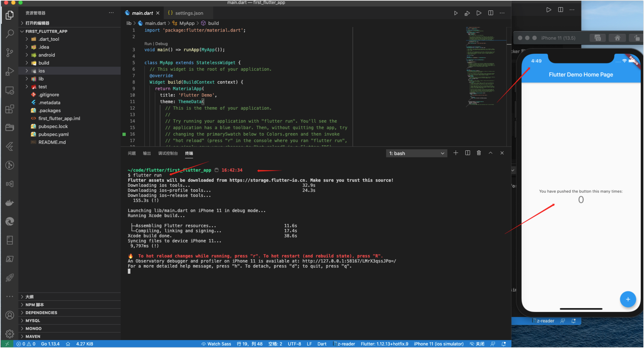
Task: Open notifications bell in status bar
Action: coord(504,344)
